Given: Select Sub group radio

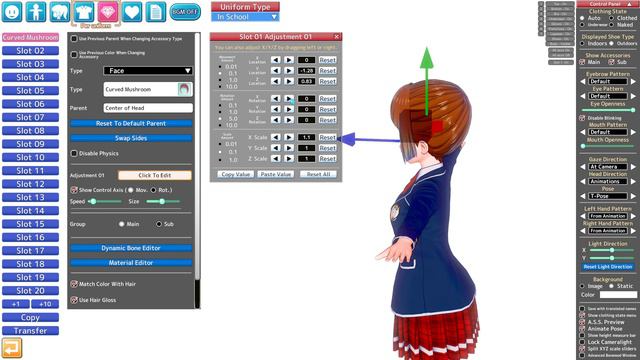Looking at the screenshot, I should [159, 224].
